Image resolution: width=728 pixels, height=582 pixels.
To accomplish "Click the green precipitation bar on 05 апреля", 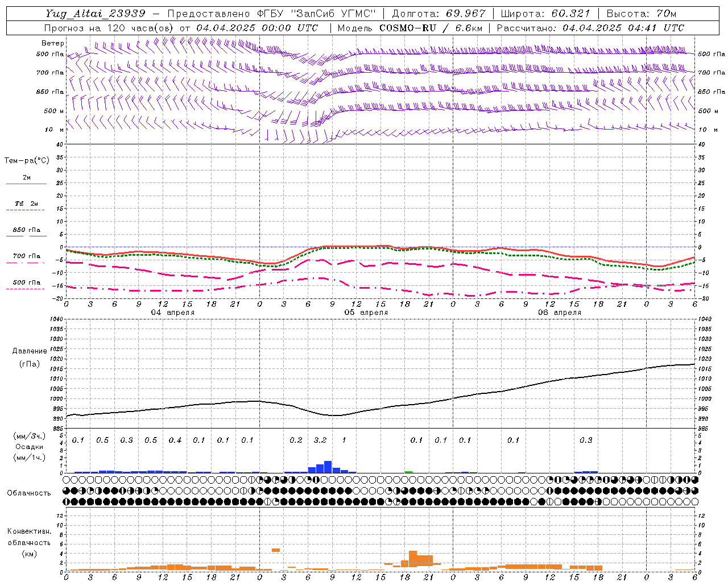I will point(408,472).
